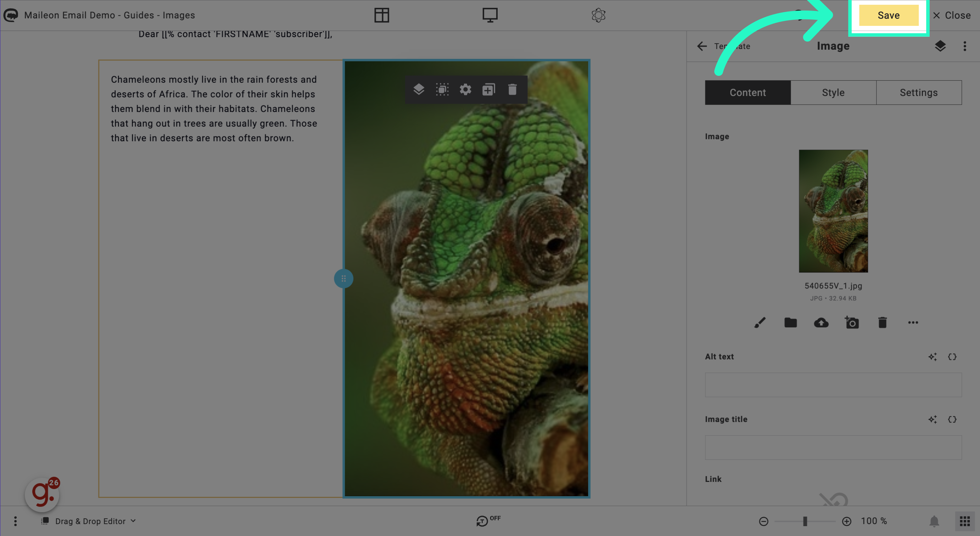The image size is (980, 536).
Task: Select the large chameleon image on canvas
Action: click(x=466, y=279)
